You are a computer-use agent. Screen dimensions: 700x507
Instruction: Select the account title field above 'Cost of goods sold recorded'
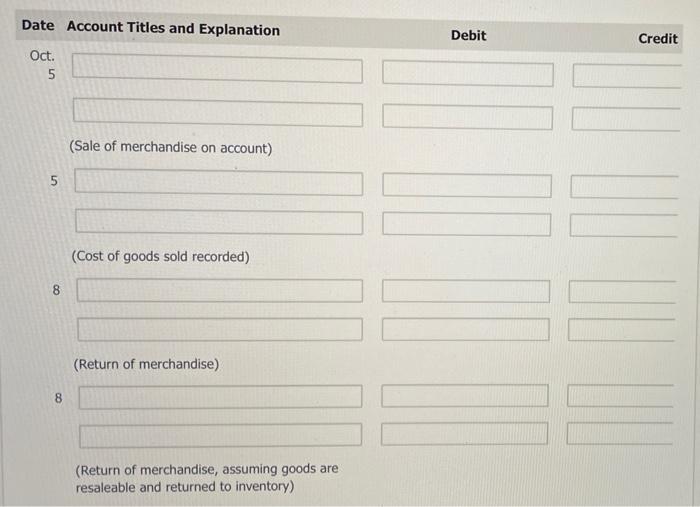[x=219, y=221]
